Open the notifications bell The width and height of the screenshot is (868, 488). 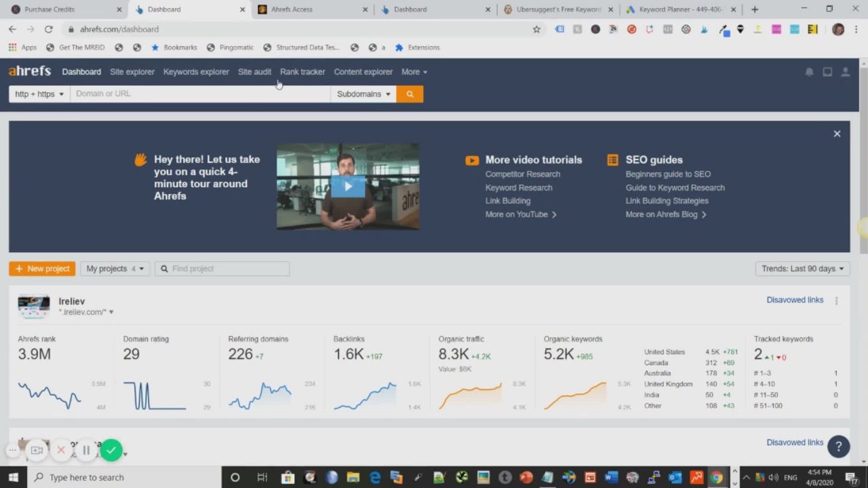809,72
